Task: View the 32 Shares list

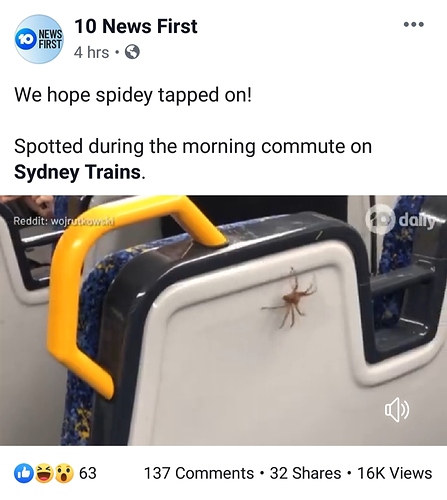Action: coord(305,473)
